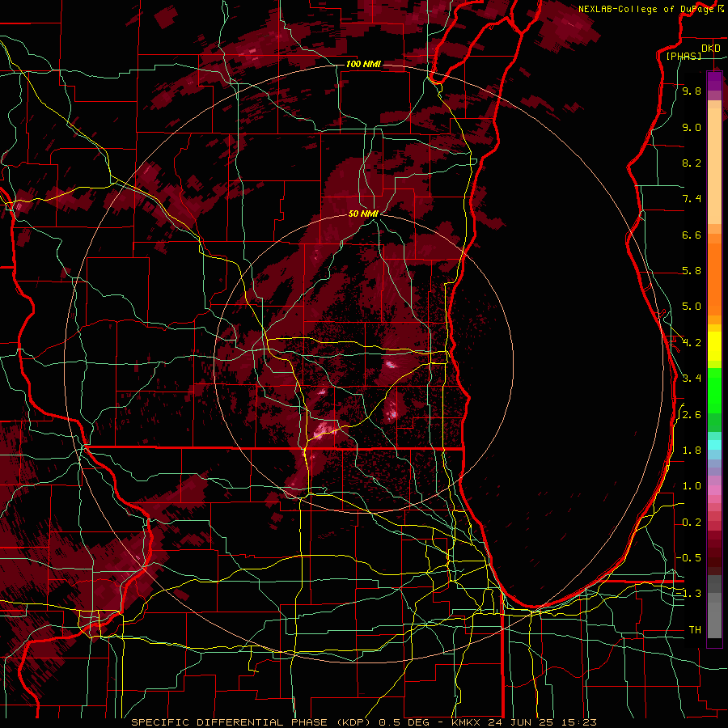Click the 6.6 value on the color scale
Viewport: 728px width, 728px height.
692,235
